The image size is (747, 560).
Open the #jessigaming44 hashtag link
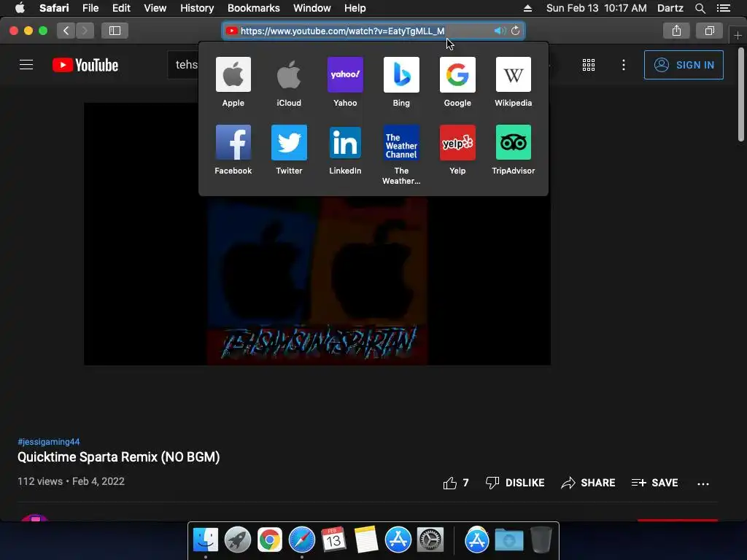click(49, 441)
